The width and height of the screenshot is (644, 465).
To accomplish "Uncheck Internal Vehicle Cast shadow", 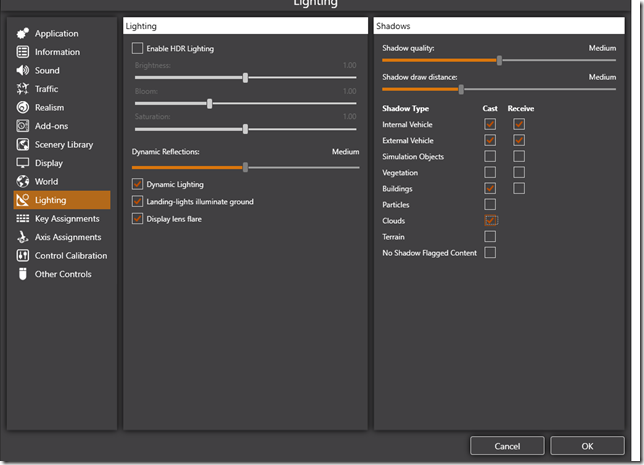I will pyautogui.click(x=490, y=124).
